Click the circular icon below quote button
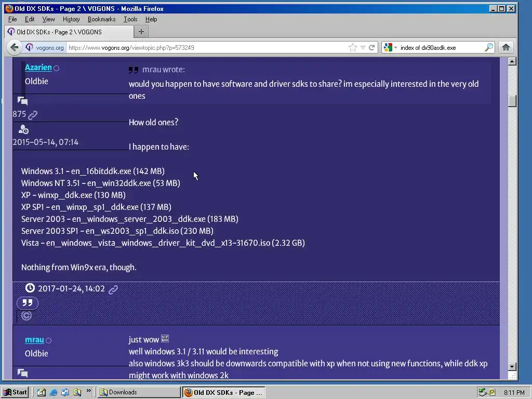Screen dimensions: 532x399 (26, 316)
